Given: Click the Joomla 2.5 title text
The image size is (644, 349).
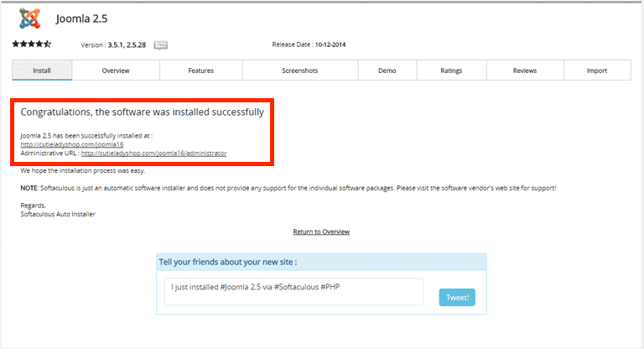Looking at the screenshot, I should coord(81,18).
